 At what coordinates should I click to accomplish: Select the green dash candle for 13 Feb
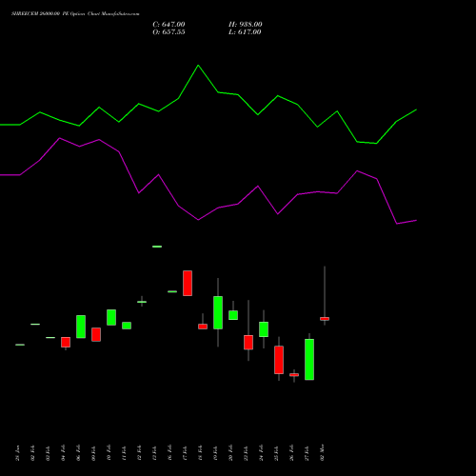[157, 247]
